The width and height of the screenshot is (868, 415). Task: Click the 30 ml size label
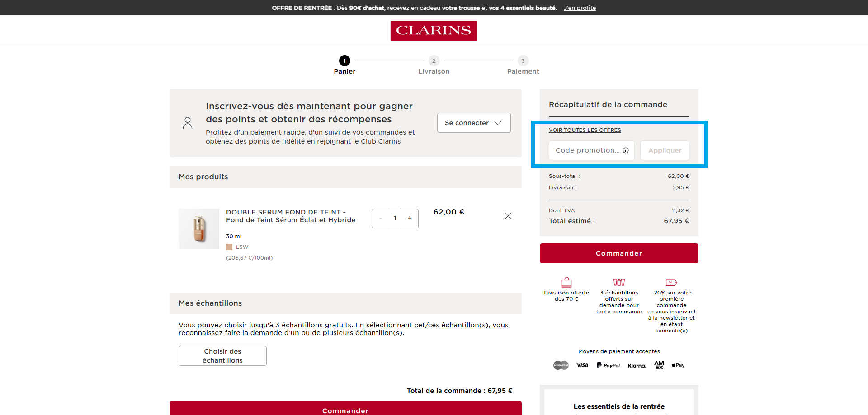234,236
